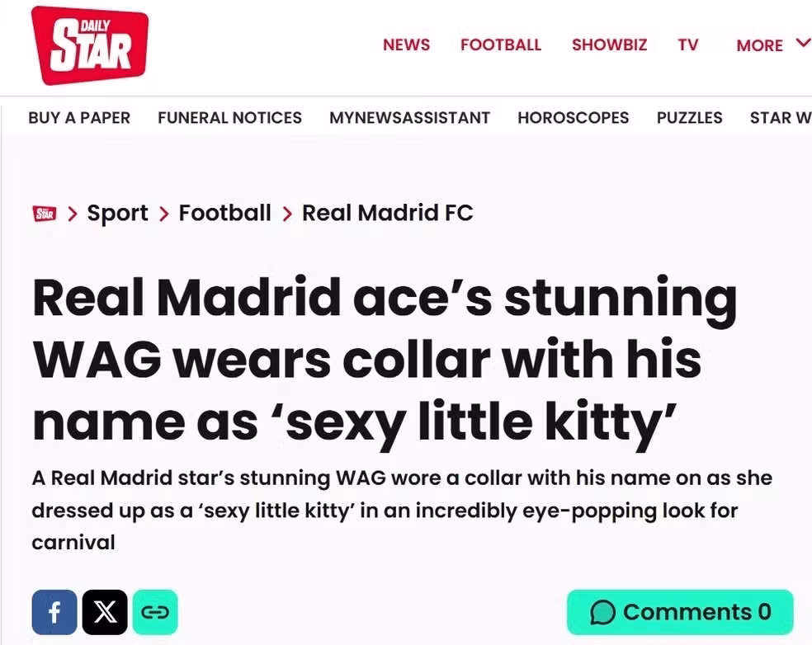Click the Daily Star logo

pyautogui.click(x=89, y=45)
